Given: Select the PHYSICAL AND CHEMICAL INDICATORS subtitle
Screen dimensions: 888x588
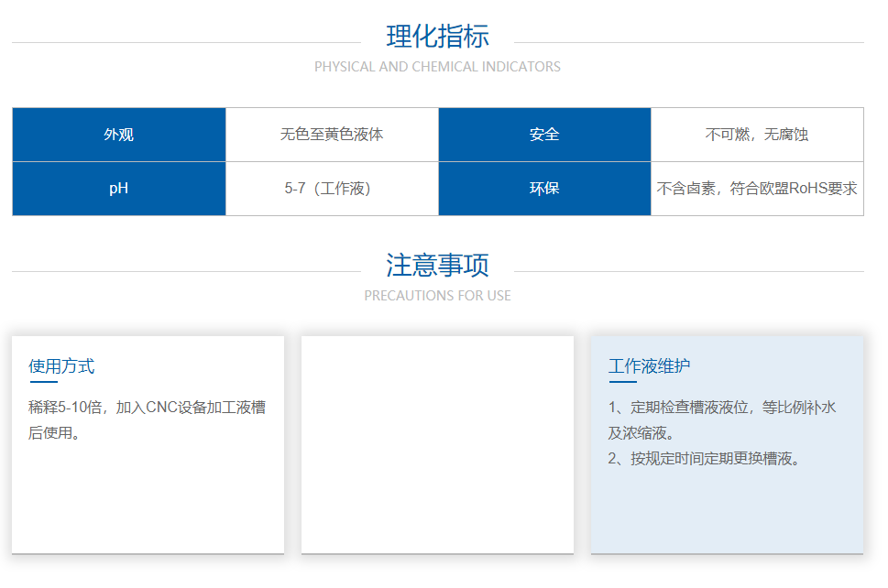Looking at the screenshot, I should pyautogui.click(x=437, y=67).
